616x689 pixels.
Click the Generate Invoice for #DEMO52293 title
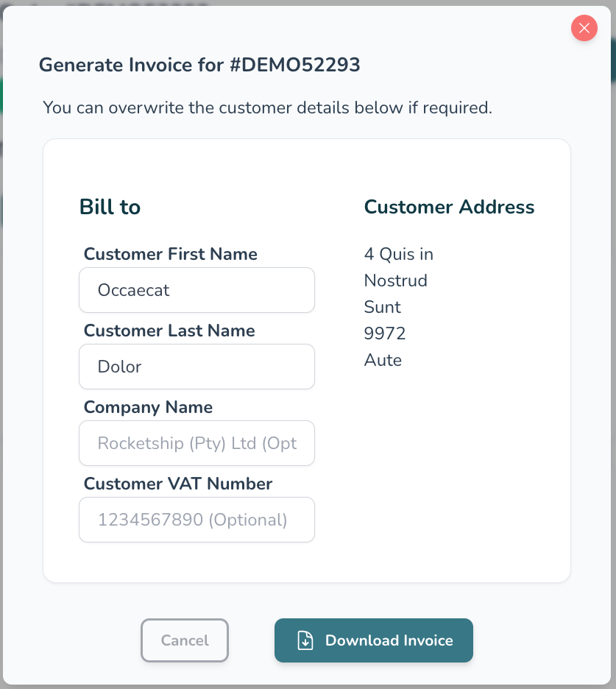pos(199,65)
